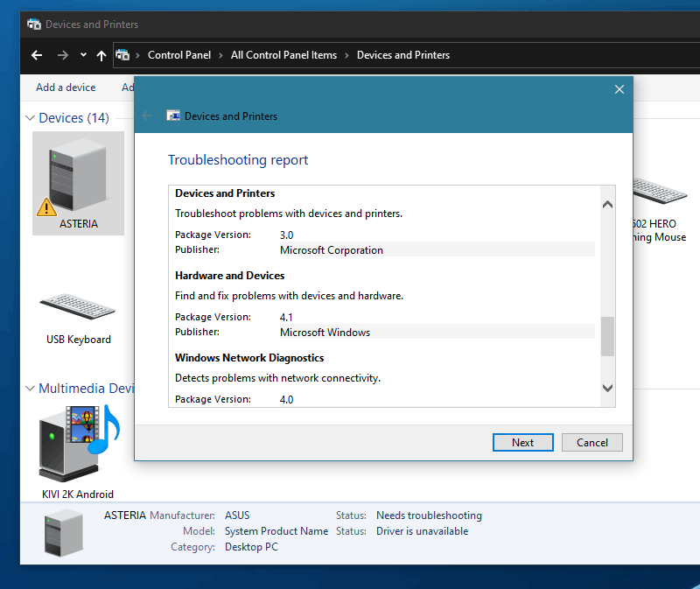The height and width of the screenshot is (589, 700).
Task: Cancel the troubleshooting dialog
Action: point(592,442)
